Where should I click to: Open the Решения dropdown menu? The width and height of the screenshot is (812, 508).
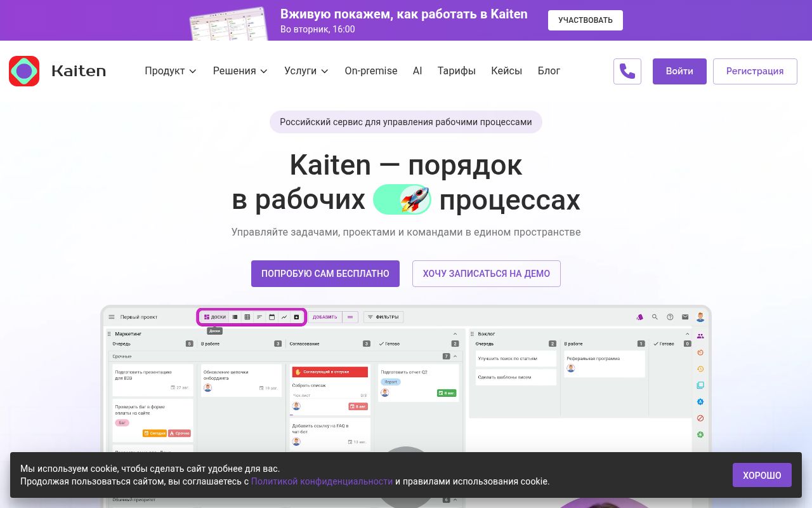point(240,71)
